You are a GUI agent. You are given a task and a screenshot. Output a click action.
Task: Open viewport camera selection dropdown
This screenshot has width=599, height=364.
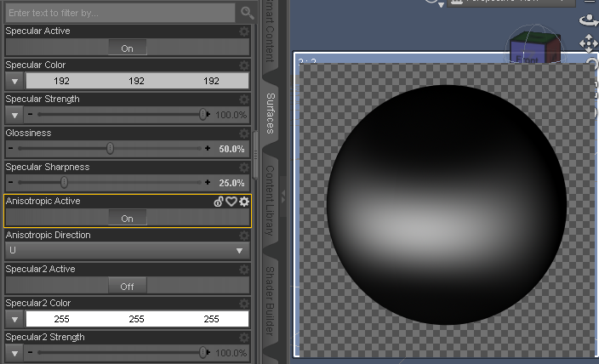tap(511, 2)
